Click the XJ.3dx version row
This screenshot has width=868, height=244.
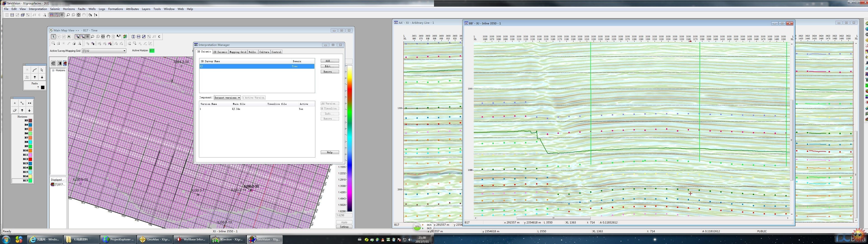click(257, 109)
